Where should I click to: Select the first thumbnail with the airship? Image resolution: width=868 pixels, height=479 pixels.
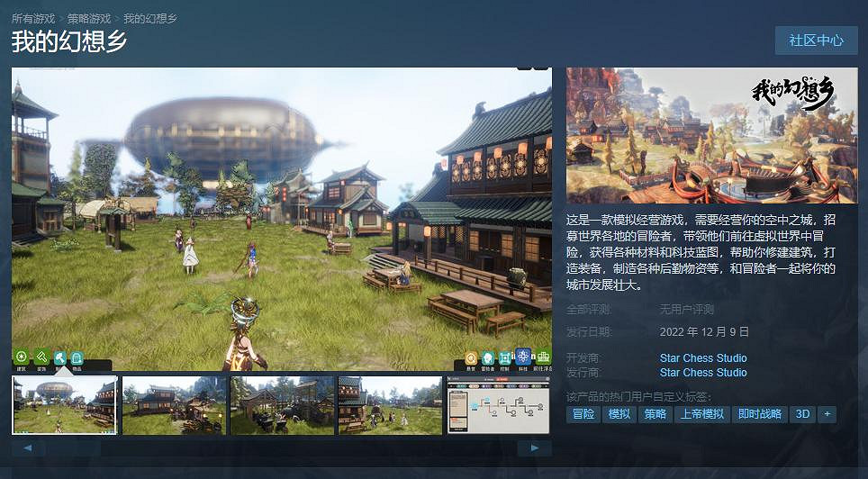(64, 405)
